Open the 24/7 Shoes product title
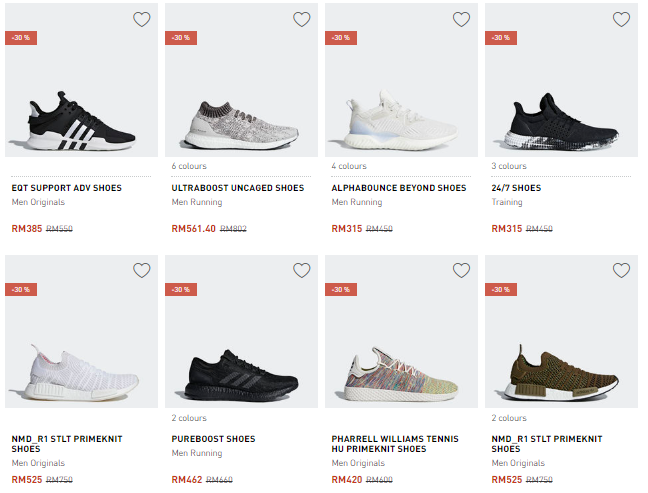The image size is (648, 493). coord(516,188)
